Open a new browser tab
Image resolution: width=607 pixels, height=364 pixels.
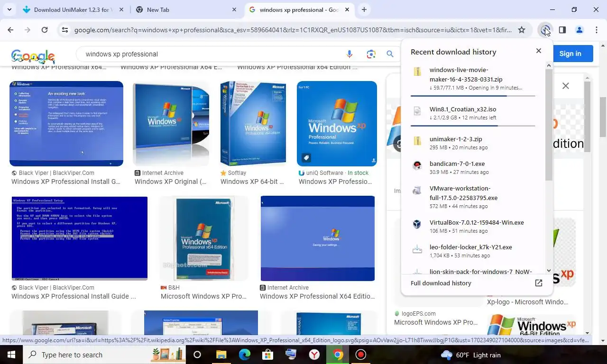[364, 9]
